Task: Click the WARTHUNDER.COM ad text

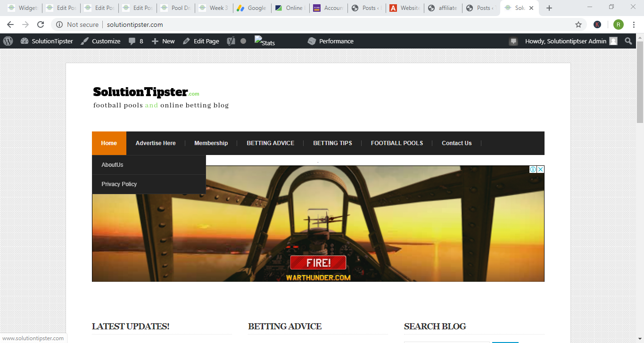Action: pyautogui.click(x=318, y=278)
